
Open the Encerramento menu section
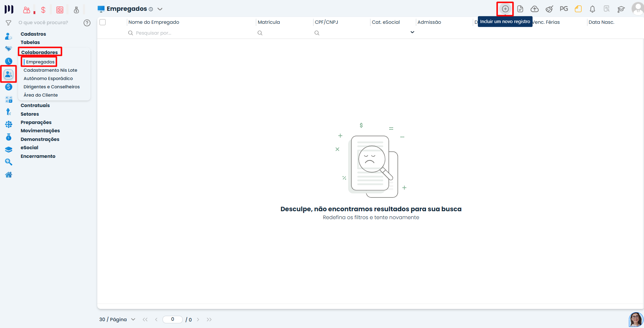(38, 156)
